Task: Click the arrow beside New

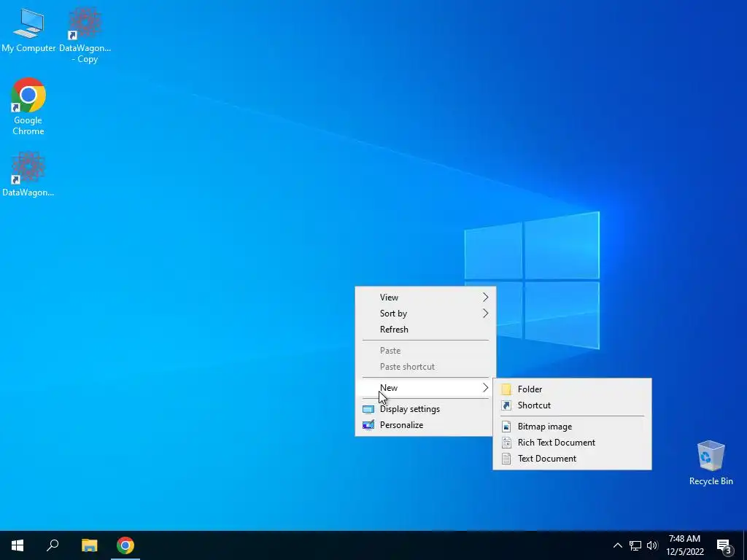Action: pyautogui.click(x=485, y=388)
